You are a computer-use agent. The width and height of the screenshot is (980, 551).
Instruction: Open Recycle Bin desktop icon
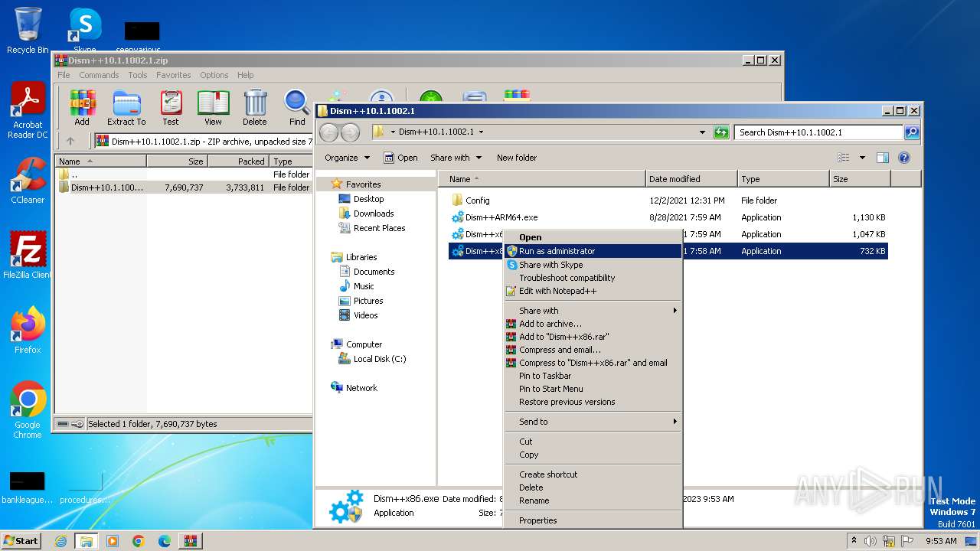(x=28, y=31)
